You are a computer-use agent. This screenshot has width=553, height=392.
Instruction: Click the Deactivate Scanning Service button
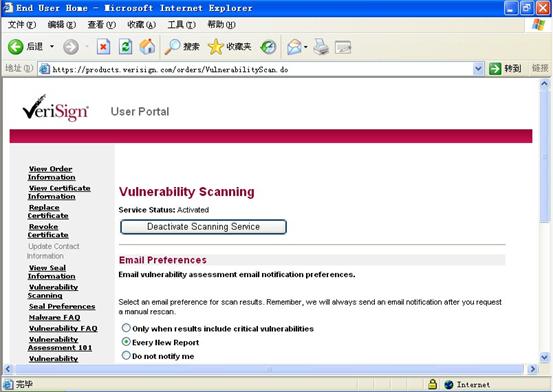coord(203,227)
